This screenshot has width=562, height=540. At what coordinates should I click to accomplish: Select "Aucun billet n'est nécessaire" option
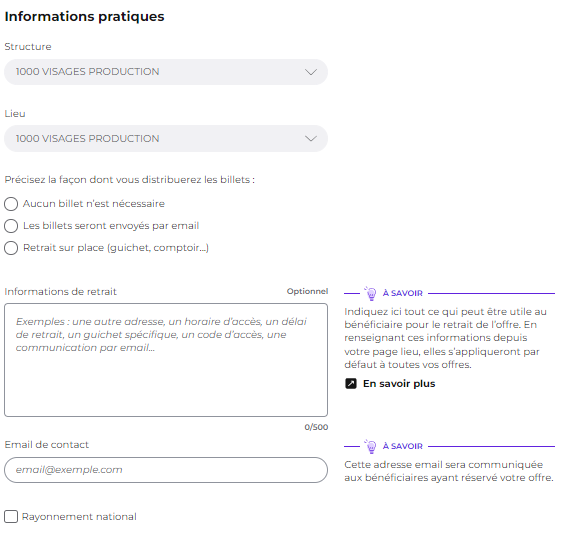pyautogui.click(x=11, y=204)
